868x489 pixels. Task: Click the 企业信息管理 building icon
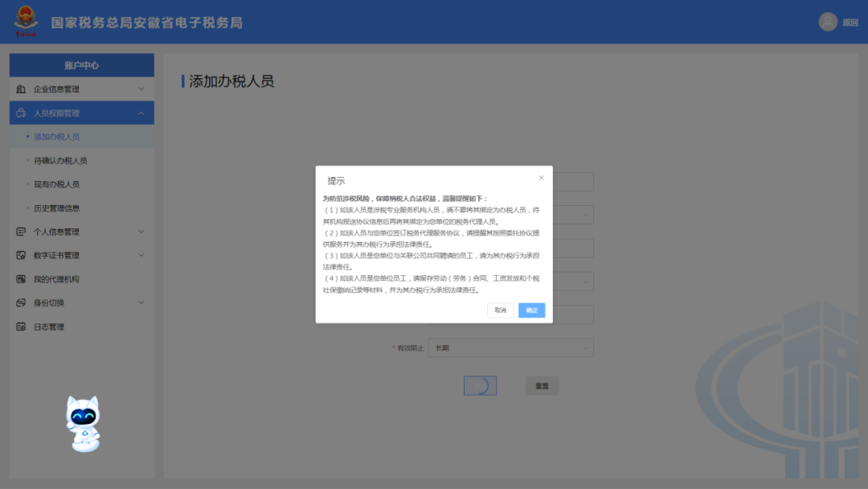pyautogui.click(x=21, y=89)
